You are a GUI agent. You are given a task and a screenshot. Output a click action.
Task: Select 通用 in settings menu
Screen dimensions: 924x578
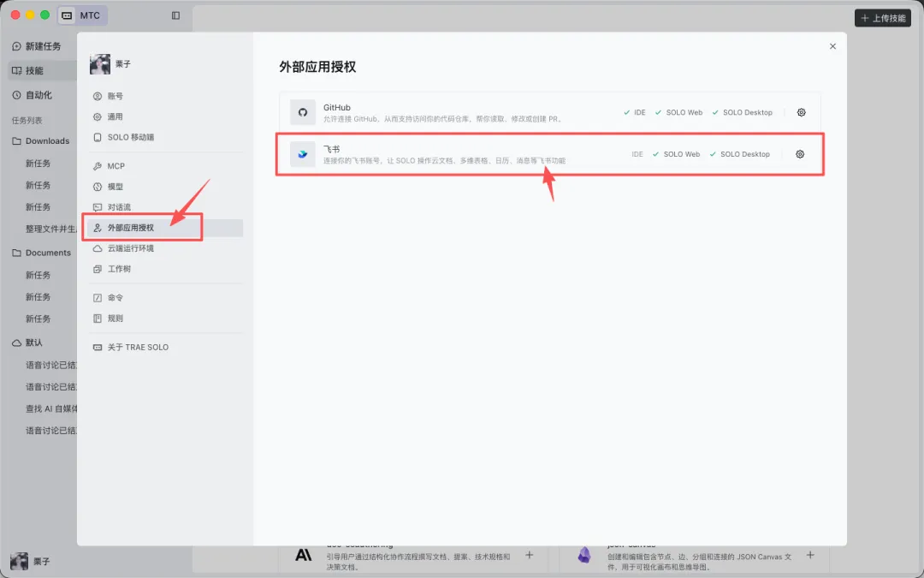[x=165, y=116]
